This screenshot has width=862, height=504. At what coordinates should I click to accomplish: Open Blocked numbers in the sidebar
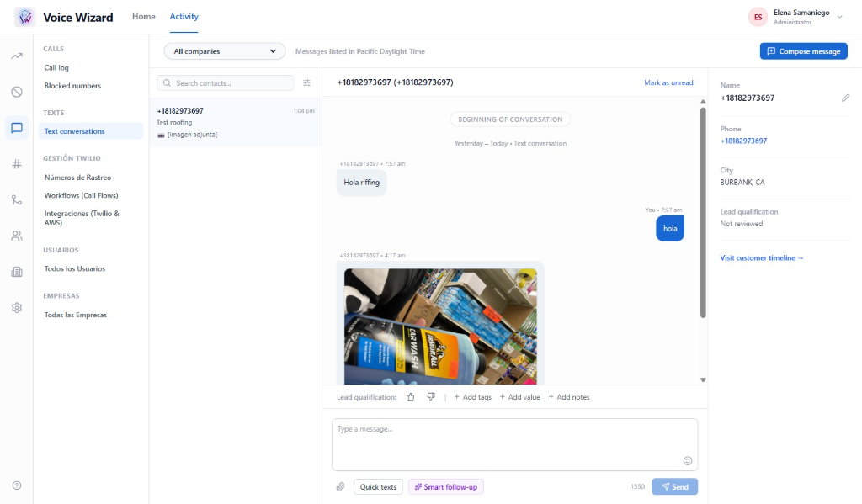72,86
